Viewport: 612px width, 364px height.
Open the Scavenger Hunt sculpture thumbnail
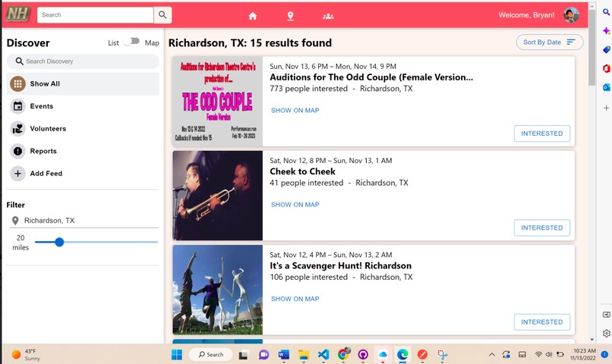click(218, 290)
